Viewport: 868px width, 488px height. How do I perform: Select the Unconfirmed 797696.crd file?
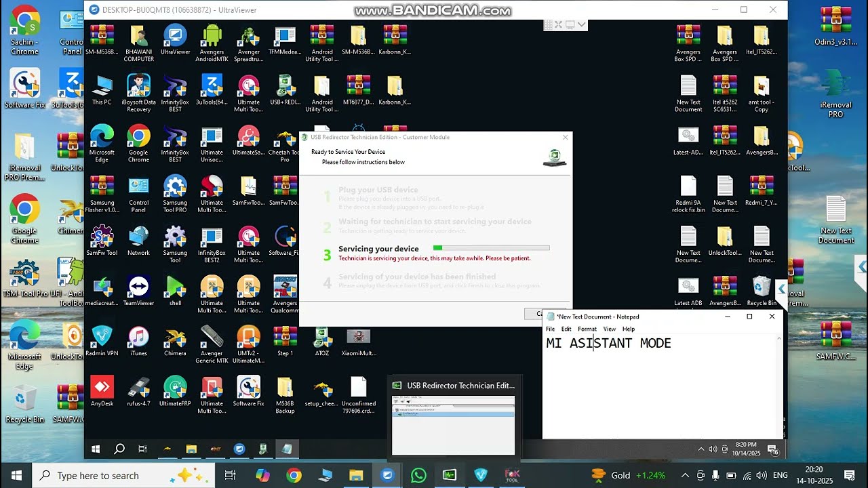pos(358,394)
